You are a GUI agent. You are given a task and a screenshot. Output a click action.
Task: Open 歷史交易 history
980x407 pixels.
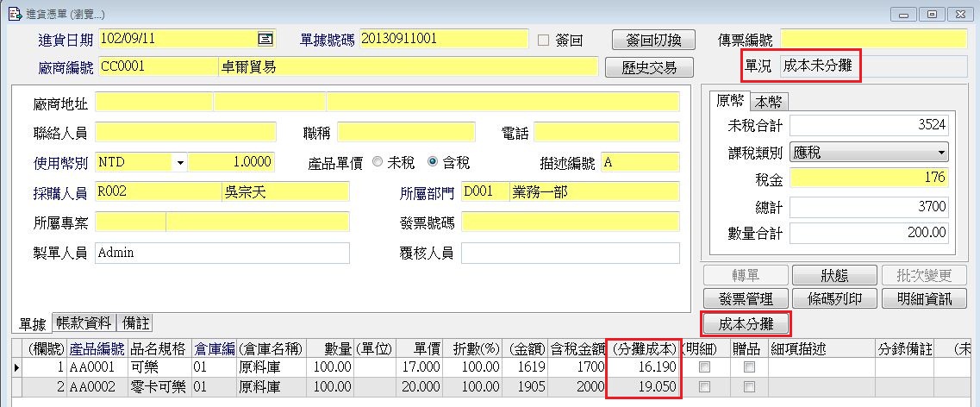pyautogui.click(x=647, y=67)
